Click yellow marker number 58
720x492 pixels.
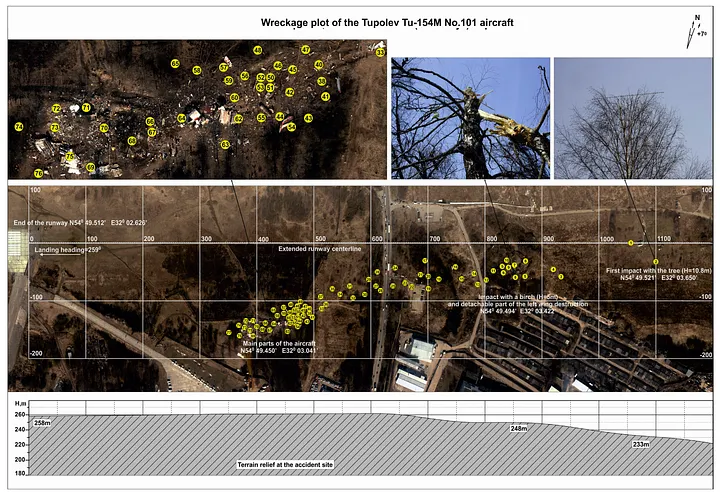[197, 70]
